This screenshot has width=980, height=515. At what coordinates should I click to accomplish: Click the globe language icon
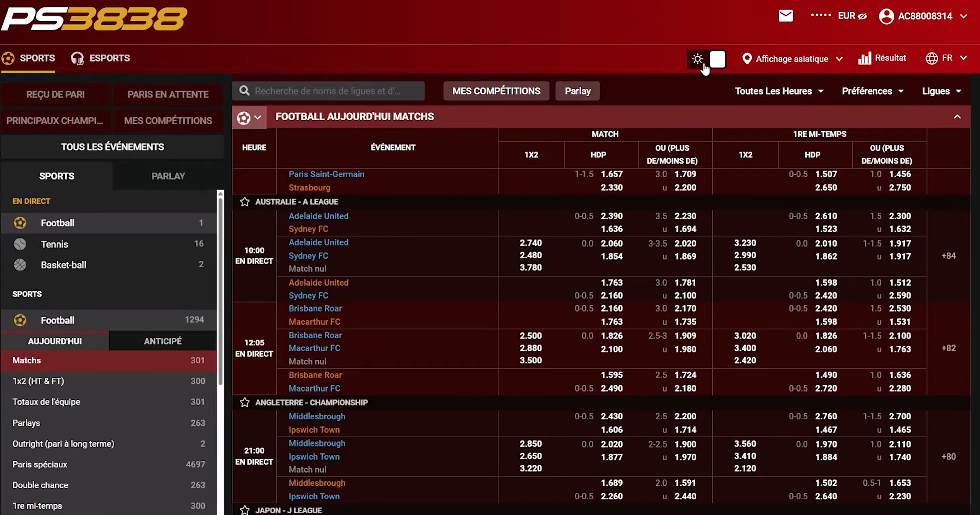[x=931, y=59]
